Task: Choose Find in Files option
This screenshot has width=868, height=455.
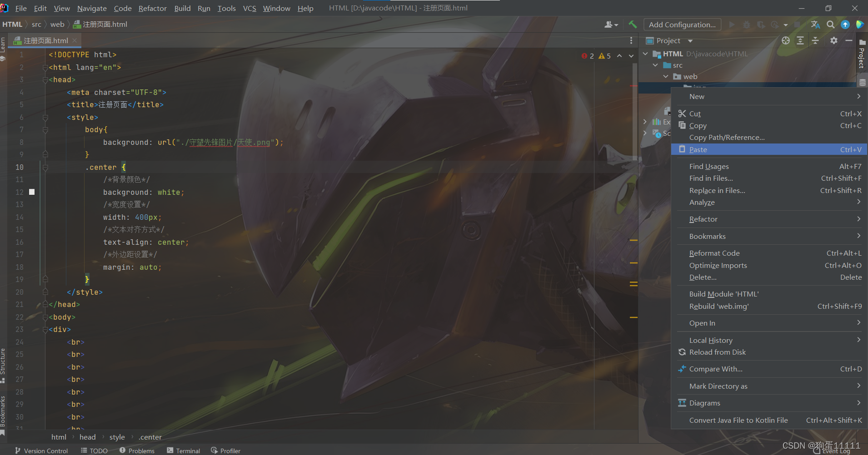Action: pyautogui.click(x=769, y=178)
